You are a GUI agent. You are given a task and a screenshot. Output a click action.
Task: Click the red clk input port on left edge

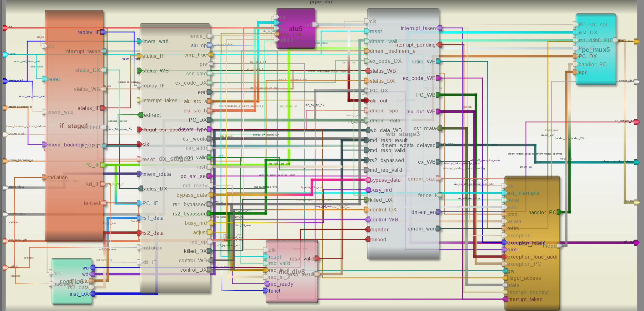[5, 28]
